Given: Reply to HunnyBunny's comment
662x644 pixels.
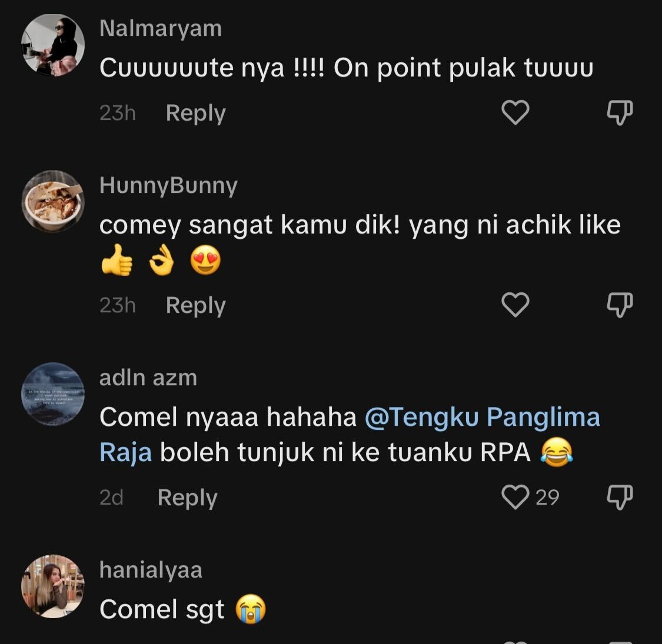Looking at the screenshot, I should [195, 305].
